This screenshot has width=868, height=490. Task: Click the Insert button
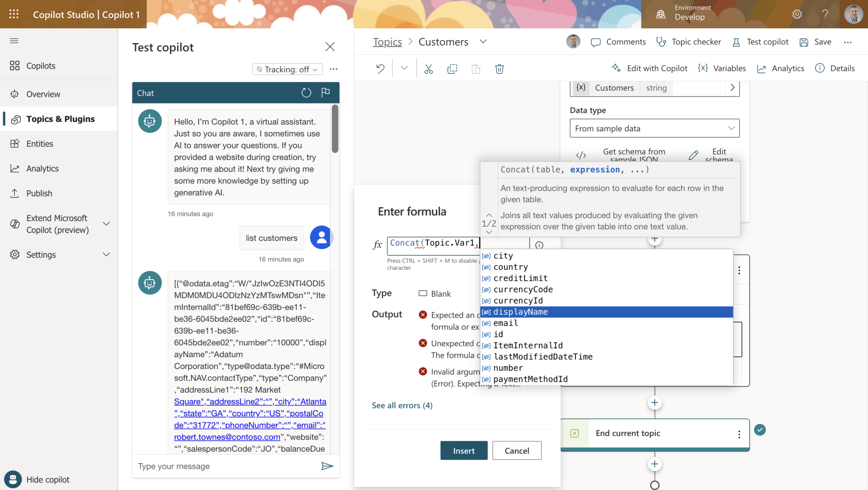point(464,451)
